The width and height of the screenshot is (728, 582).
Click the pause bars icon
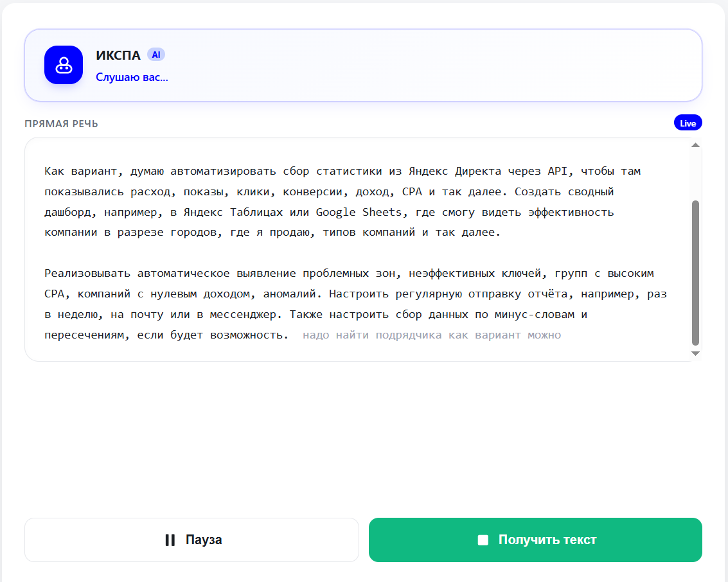[170, 540]
